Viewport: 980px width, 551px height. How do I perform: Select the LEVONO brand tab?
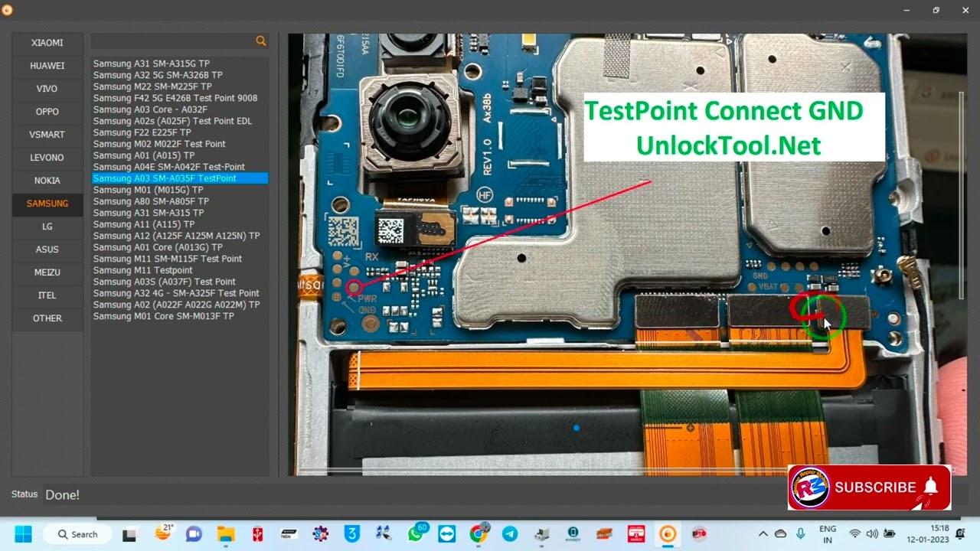pos(47,158)
